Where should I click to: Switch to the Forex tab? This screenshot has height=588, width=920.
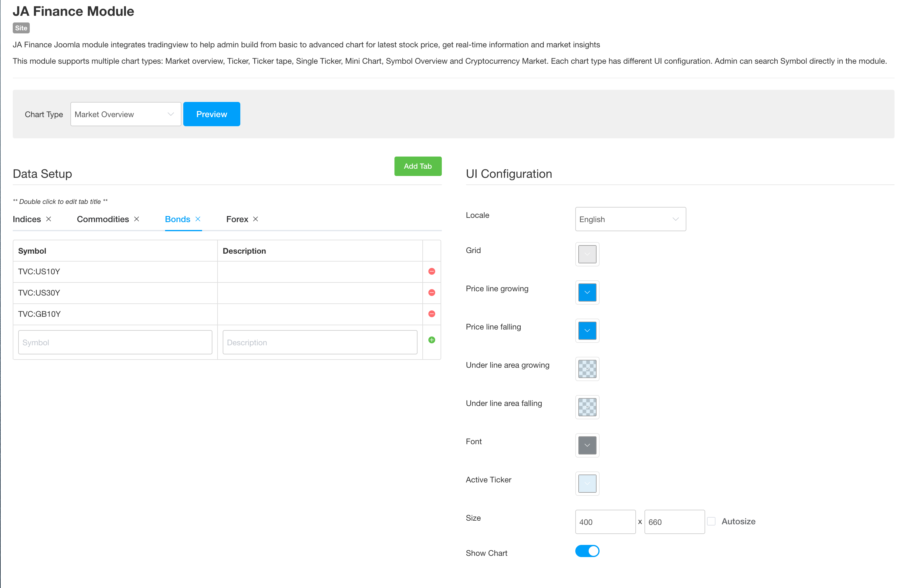coord(237,219)
